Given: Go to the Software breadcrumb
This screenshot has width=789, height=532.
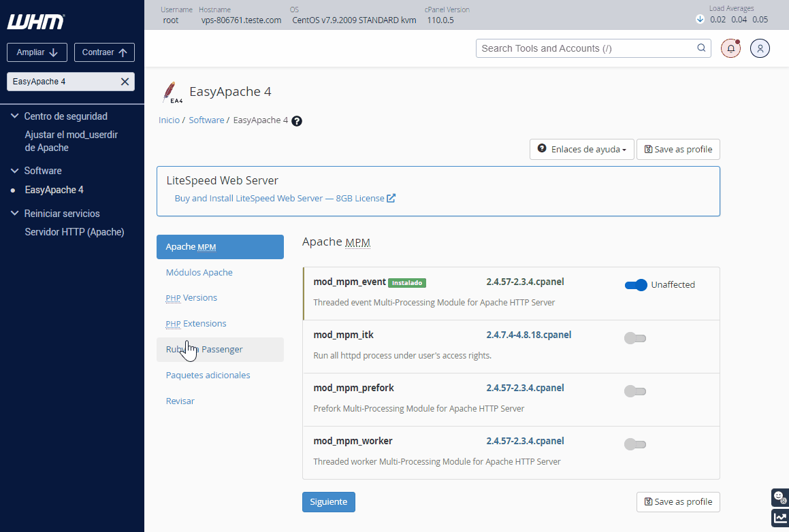Looking at the screenshot, I should point(206,120).
